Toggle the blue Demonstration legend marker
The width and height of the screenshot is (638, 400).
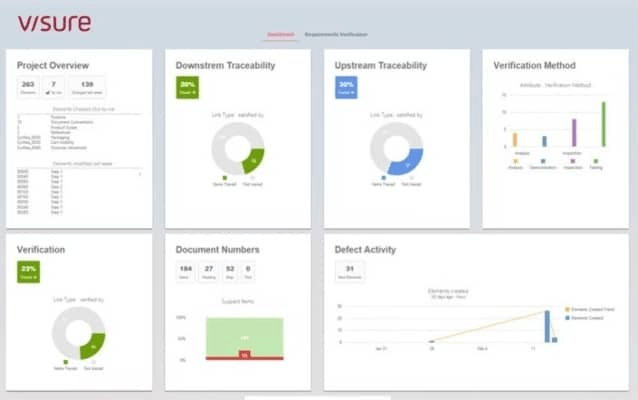543,161
